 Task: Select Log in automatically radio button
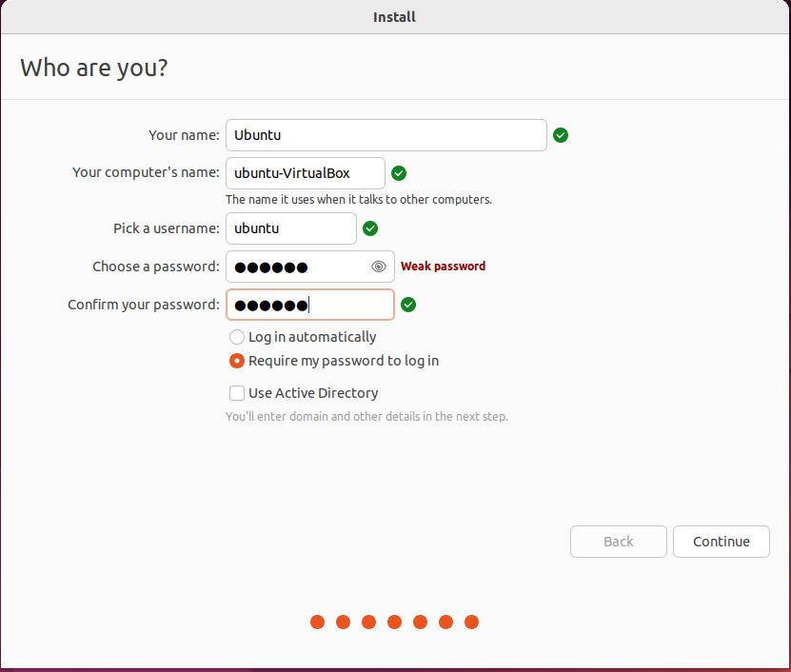pyautogui.click(x=237, y=337)
